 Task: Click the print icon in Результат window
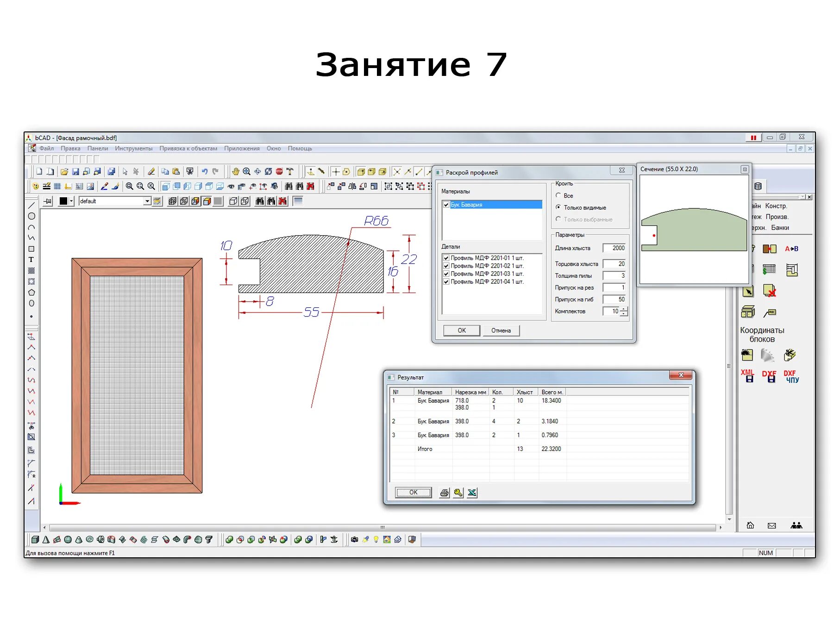tap(444, 493)
